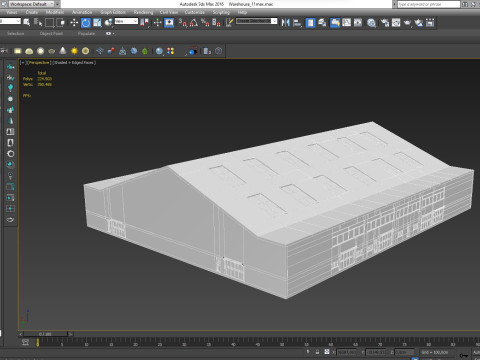480x360 pixels.
Task: Switch to the Selection ribbon tab
Action: coord(15,34)
